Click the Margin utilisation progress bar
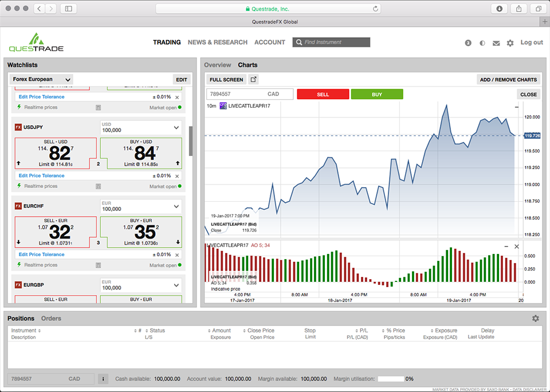The width and height of the screenshot is (550, 392). (x=391, y=379)
